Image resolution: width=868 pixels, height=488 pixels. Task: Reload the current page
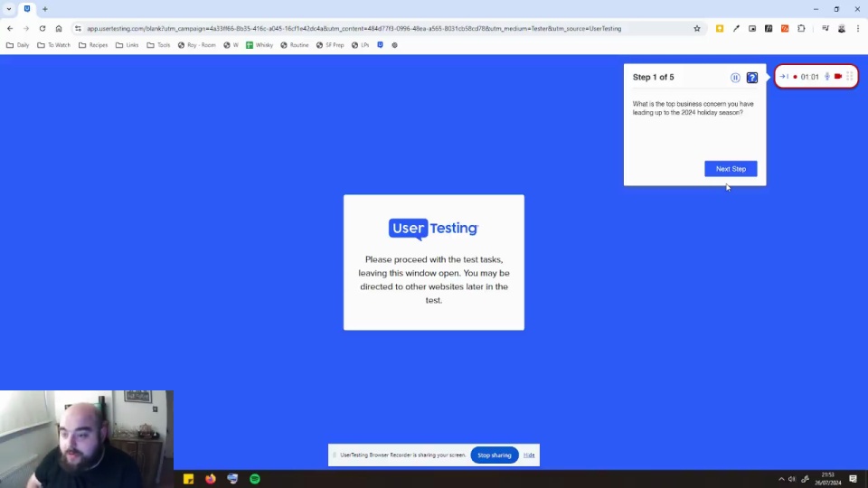(x=42, y=29)
